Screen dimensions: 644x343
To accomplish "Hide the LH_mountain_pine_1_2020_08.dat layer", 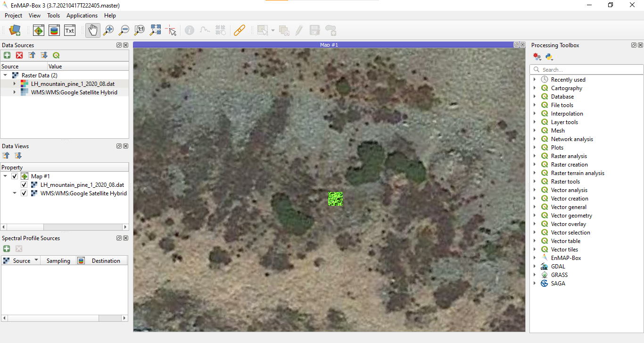I will click(x=24, y=184).
